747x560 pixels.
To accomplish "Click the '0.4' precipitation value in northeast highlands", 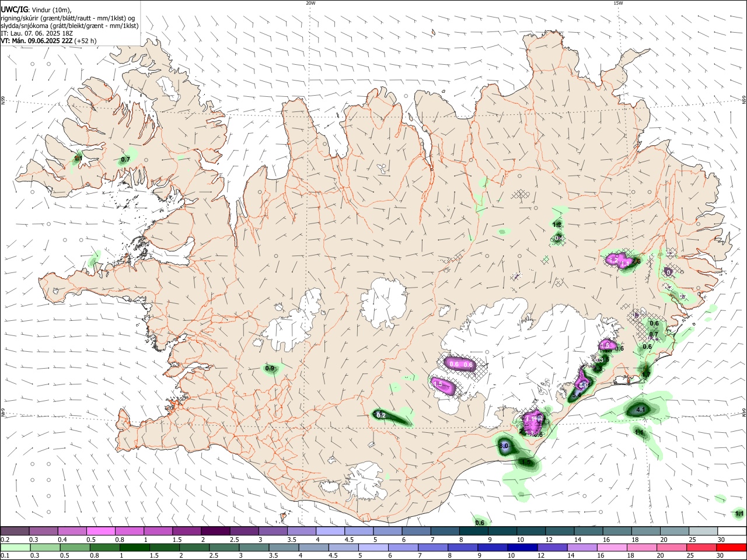I will pyautogui.click(x=558, y=238).
